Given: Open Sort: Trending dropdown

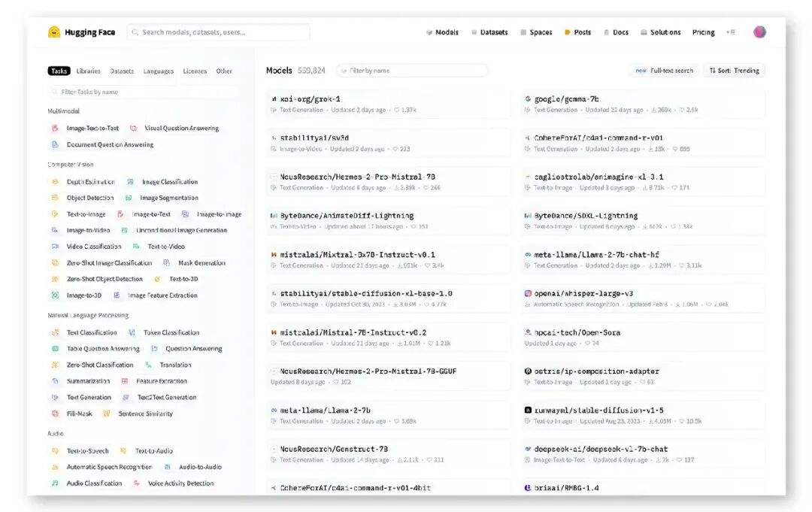Looking at the screenshot, I should coord(734,71).
